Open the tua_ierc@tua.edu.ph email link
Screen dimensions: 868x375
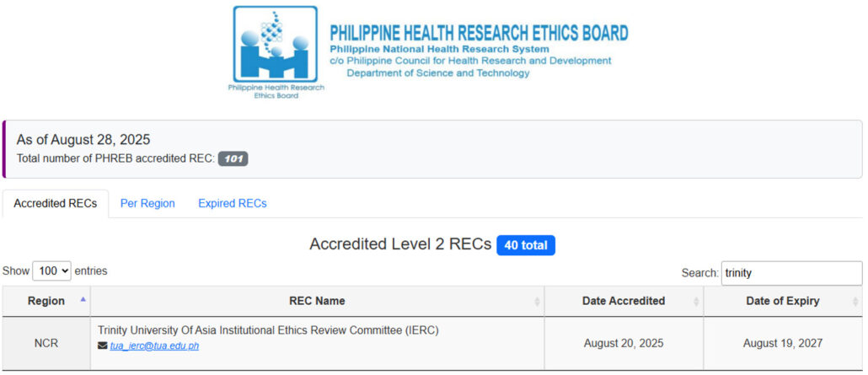coord(154,346)
